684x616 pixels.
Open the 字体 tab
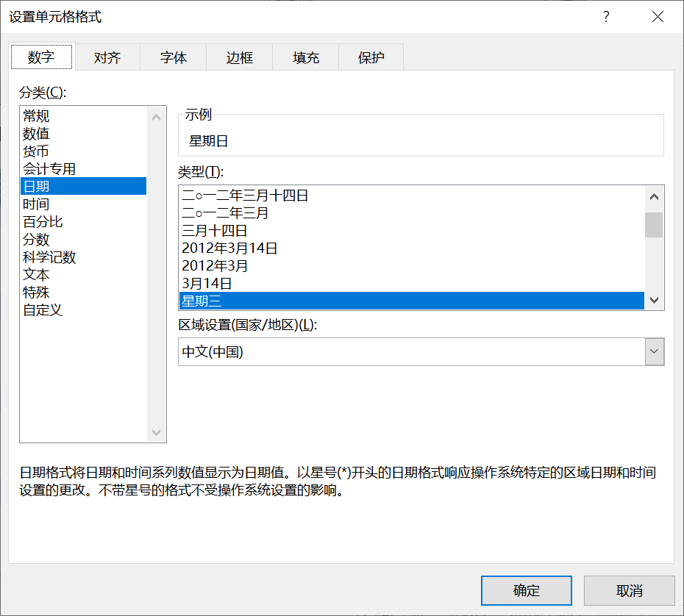(x=173, y=57)
